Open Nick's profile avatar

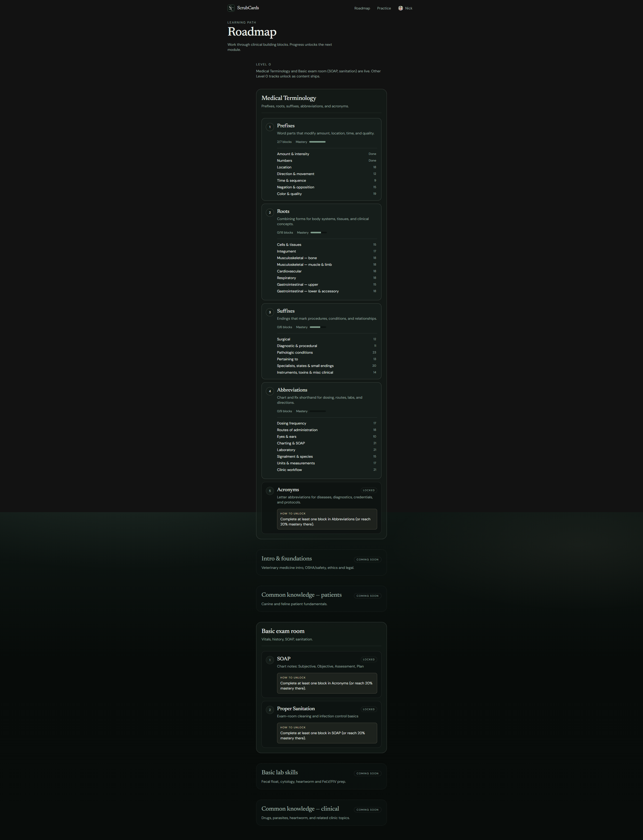(x=400, y=8)
